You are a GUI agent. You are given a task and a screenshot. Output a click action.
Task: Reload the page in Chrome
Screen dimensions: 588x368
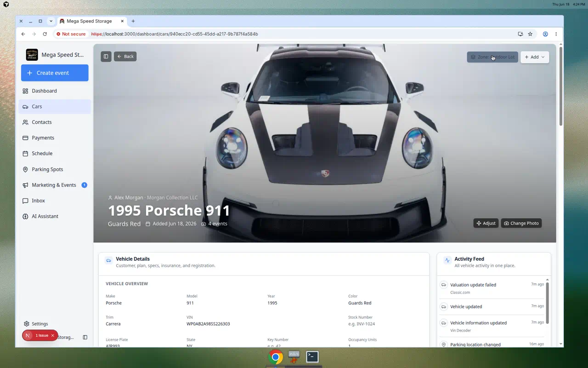point(45,34)
